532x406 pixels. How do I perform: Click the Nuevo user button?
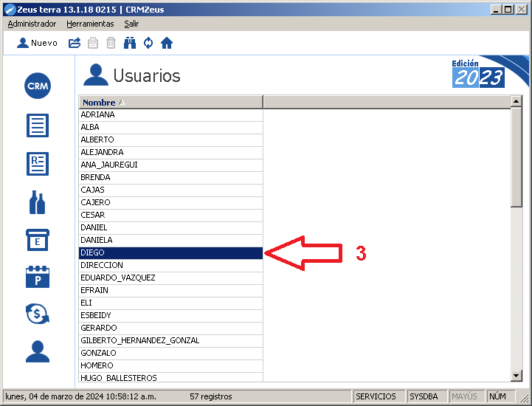(37, 43)
